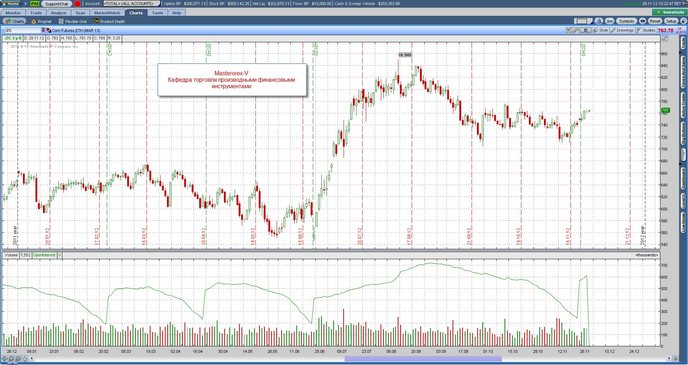Click the symbol input field showing /ZC
The image size is (688, 365).
(x=22, y=30)
